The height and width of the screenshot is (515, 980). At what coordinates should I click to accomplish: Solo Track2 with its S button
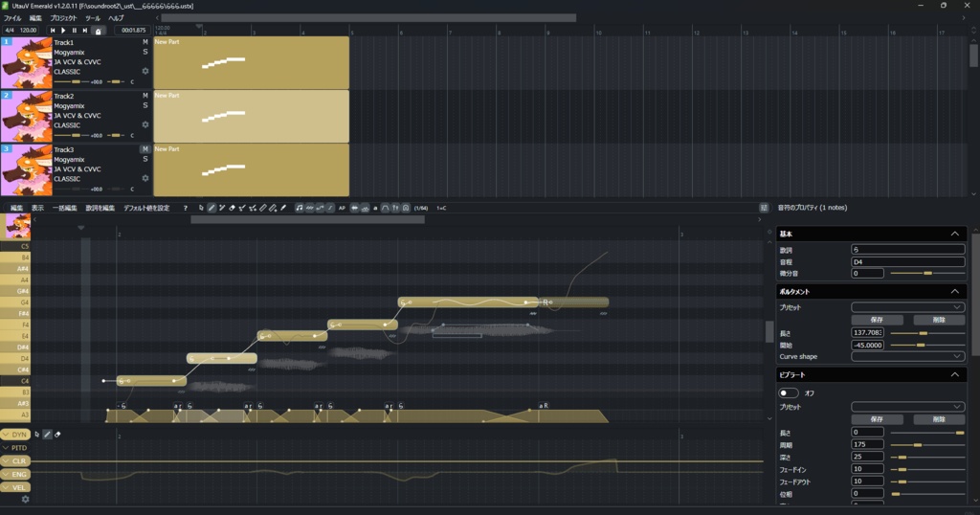click(x=145, y=105)
